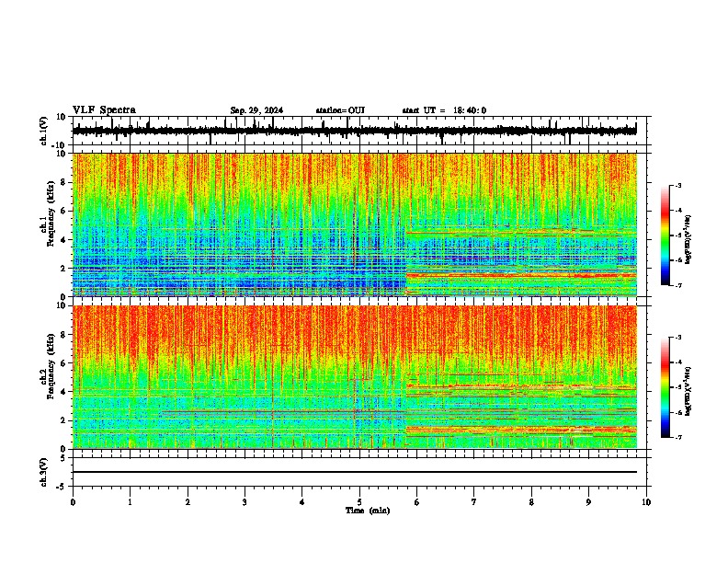Click the ch.2 color scale bar
The height and width of the screenshot is (563, 728).
pyautogui.click(x=665, y=387)
